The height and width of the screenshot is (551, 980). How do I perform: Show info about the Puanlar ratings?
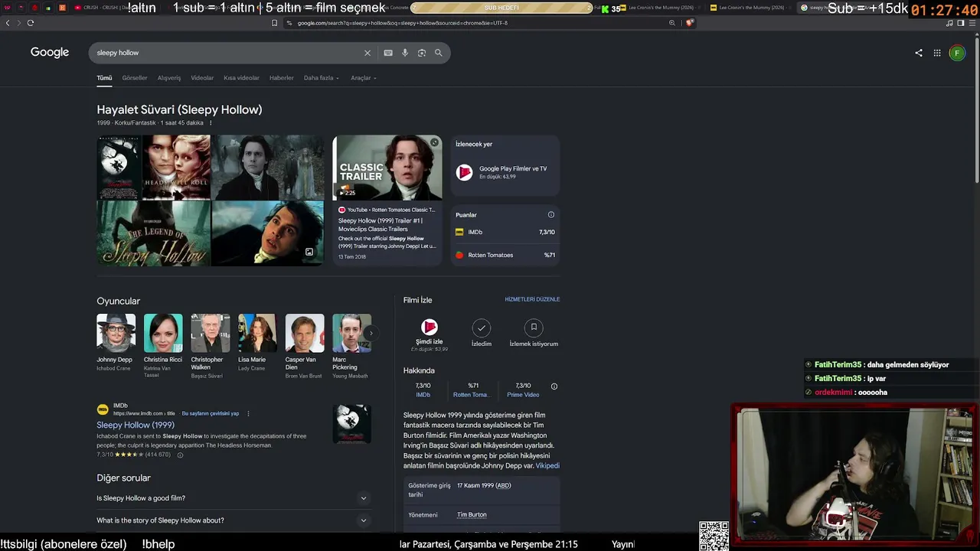tap(550, 215)
